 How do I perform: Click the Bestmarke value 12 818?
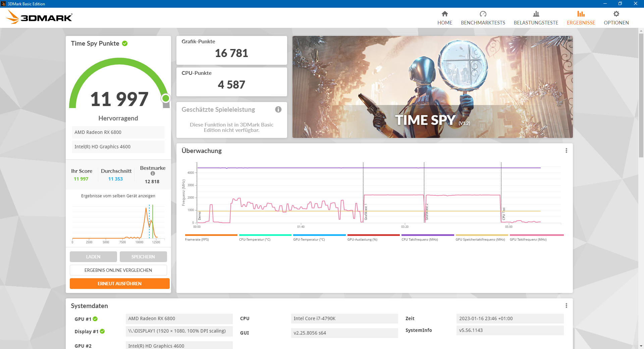(152, 182)
